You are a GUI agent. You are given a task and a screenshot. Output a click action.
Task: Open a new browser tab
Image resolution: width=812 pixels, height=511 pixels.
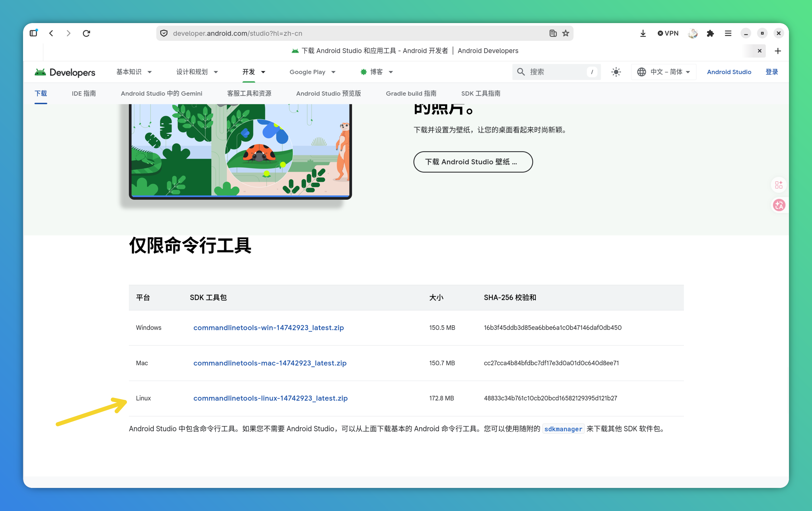778,51
